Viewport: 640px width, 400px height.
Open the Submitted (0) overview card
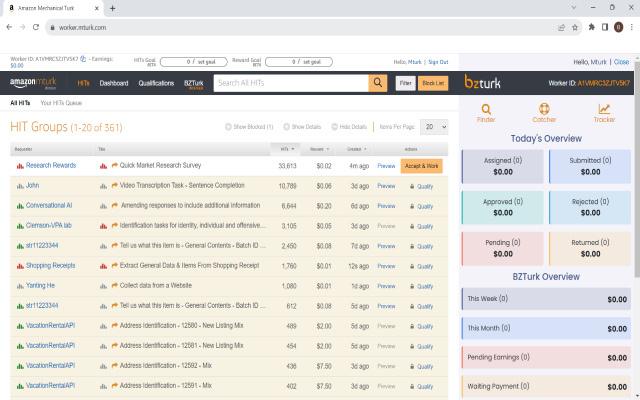[x=590, y=166]
